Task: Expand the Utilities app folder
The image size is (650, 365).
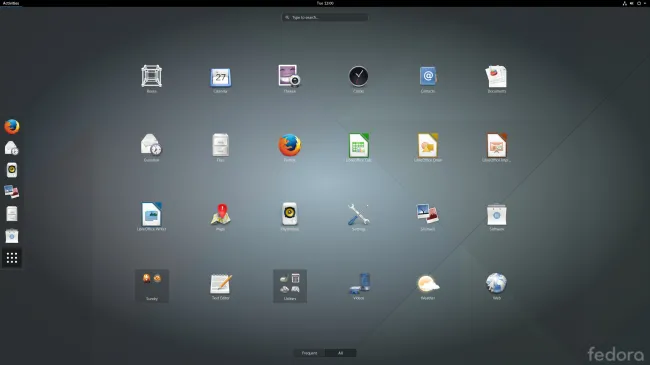Action: pos(290,286)
